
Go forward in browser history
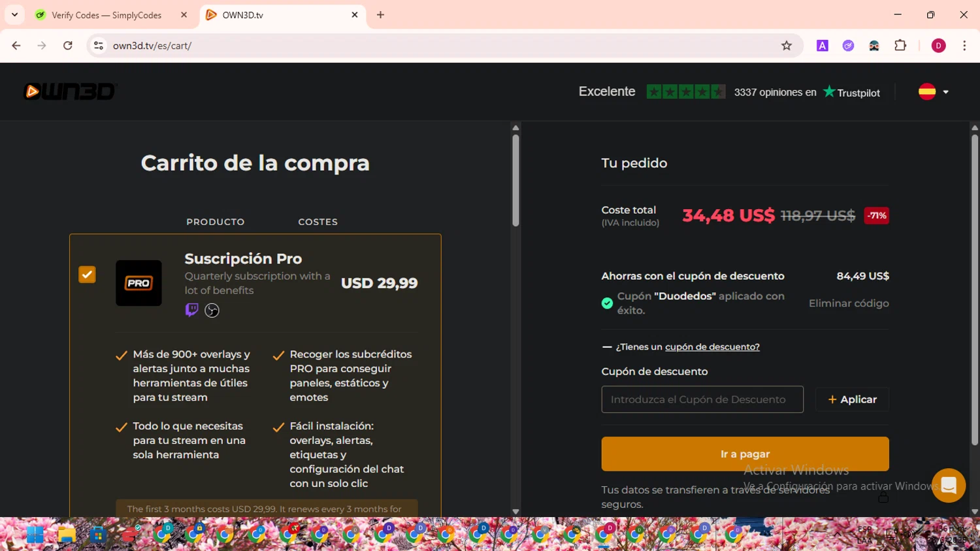tap(42, 46)
